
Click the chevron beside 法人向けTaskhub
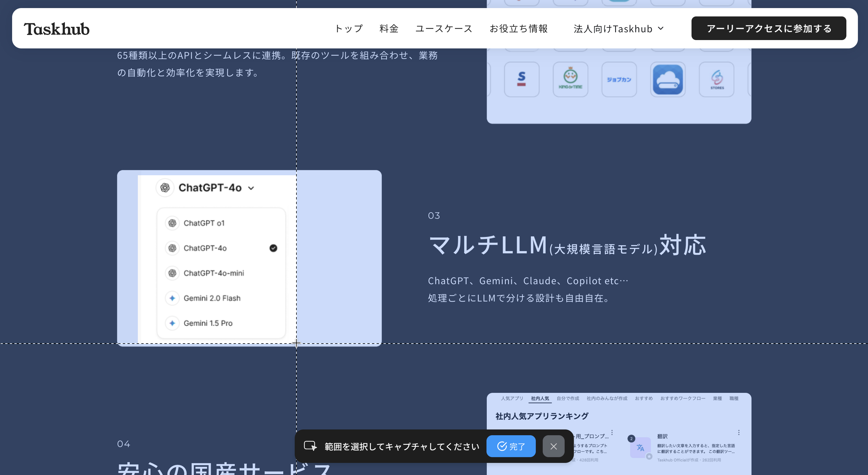pyautogui.click(x=660, y=29)
